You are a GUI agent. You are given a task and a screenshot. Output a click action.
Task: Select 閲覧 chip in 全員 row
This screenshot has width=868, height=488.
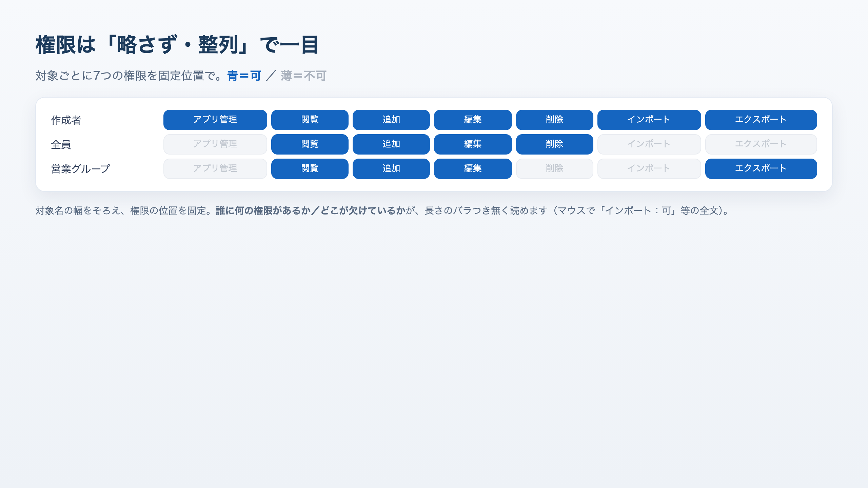310,144
